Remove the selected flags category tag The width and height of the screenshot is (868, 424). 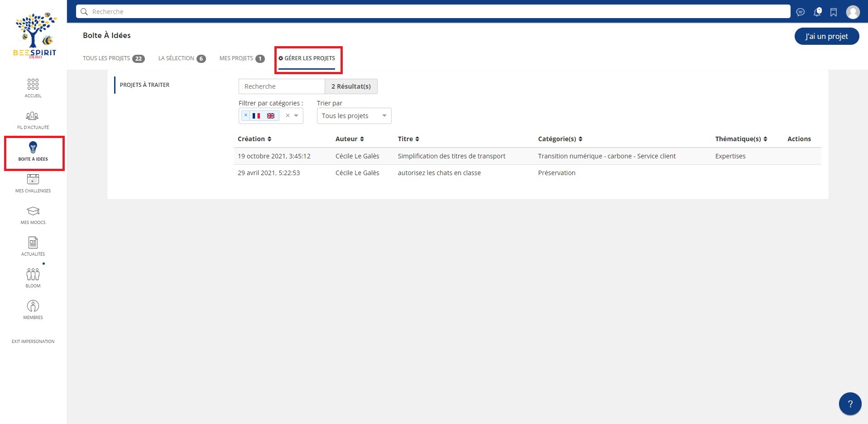pyautogui.click(x=246, y=115)
